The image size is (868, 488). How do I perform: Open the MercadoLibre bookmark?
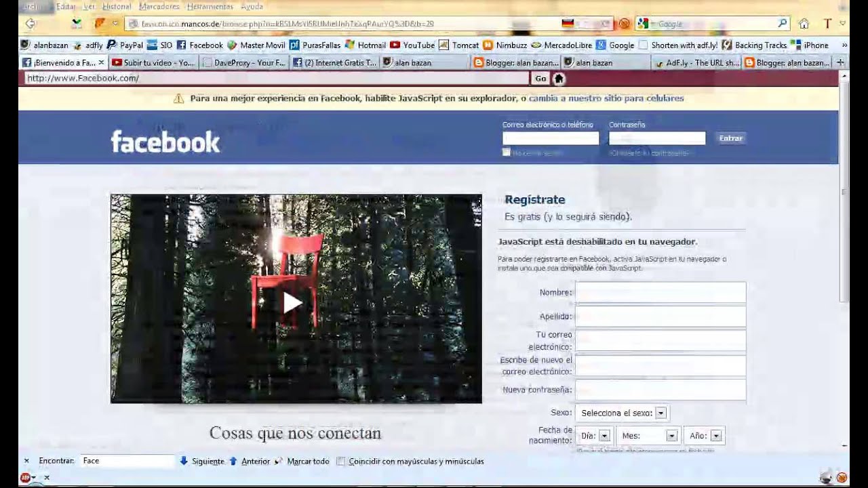[563, 45]
